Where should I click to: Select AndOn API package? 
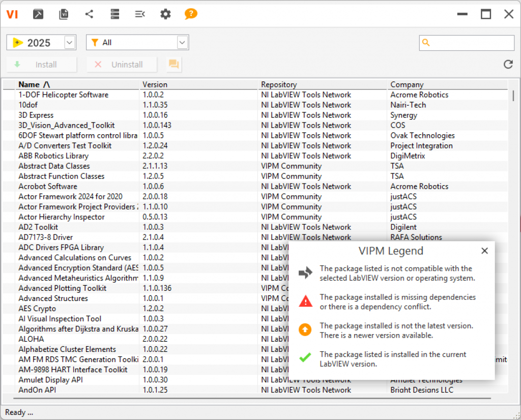(255, 389)
